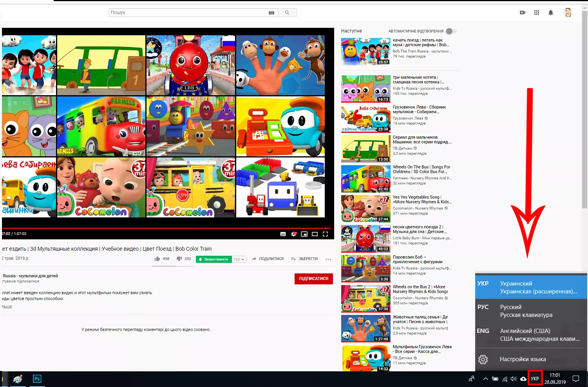
Task: Switch to miniplayer mode
Action: pos(304,234)
